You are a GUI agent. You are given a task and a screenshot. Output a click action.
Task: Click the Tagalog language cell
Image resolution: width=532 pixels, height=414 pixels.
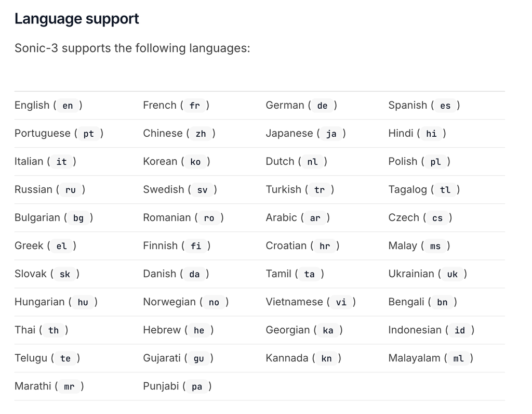point(423,190)
